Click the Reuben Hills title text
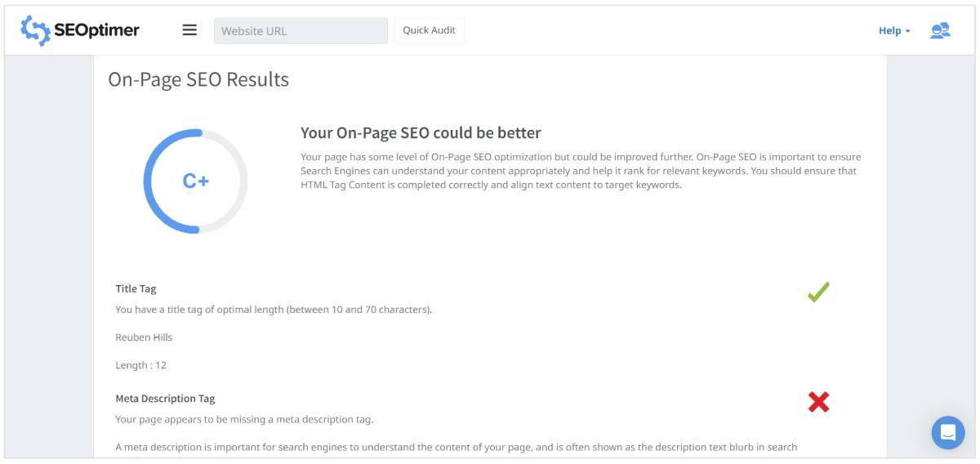The height and width of the screenshot is (464, 980). pyautogui.click(x=144, y=337)
